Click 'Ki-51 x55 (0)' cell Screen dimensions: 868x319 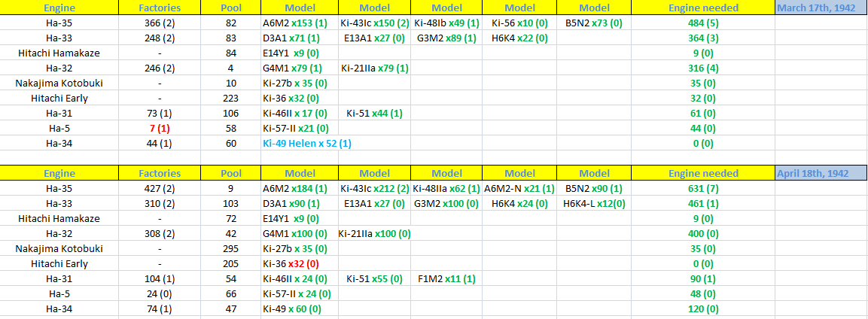(x=374, y=278)
